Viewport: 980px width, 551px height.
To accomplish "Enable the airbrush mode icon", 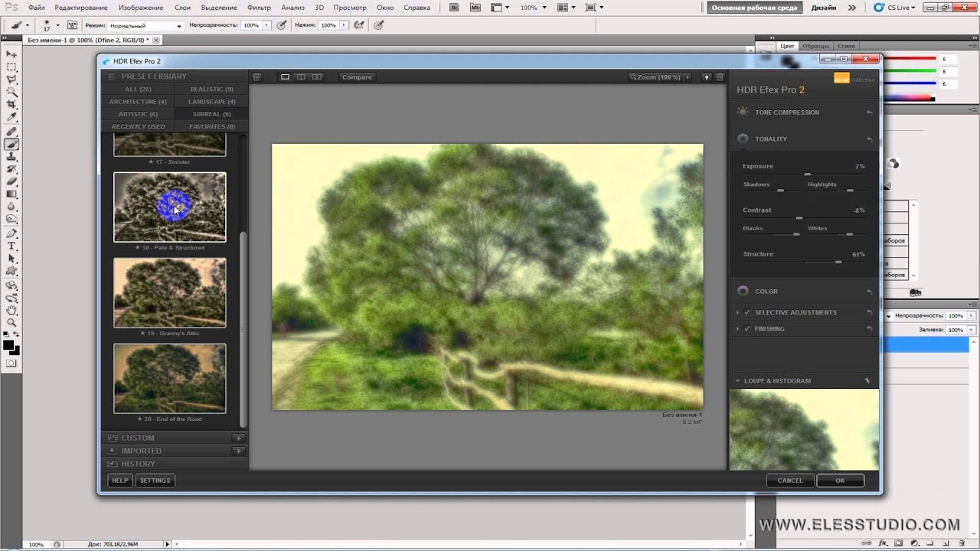I will (x=358, y=25).
